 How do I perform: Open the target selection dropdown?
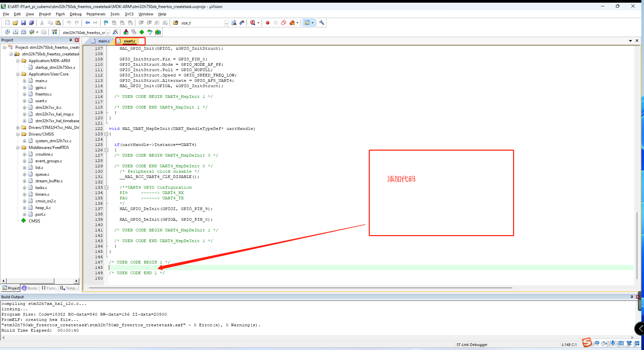click(x=108, y=32)
